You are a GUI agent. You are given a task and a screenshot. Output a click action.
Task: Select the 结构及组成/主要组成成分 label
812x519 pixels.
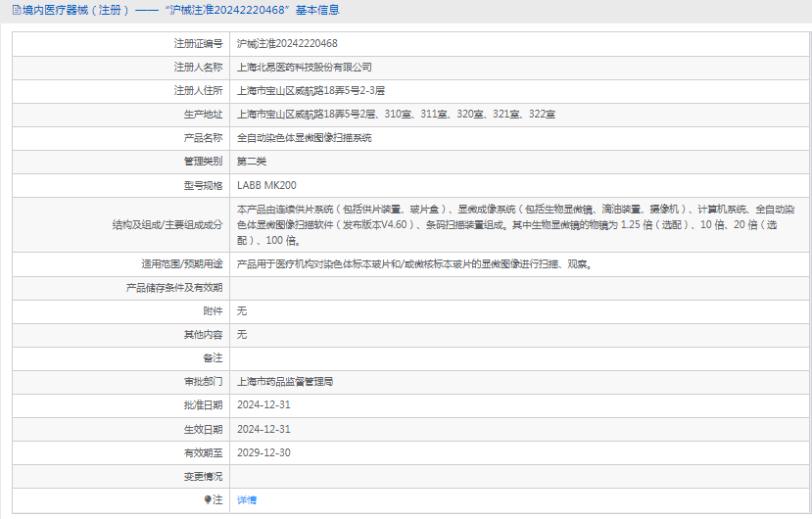(x=167, y=225)
